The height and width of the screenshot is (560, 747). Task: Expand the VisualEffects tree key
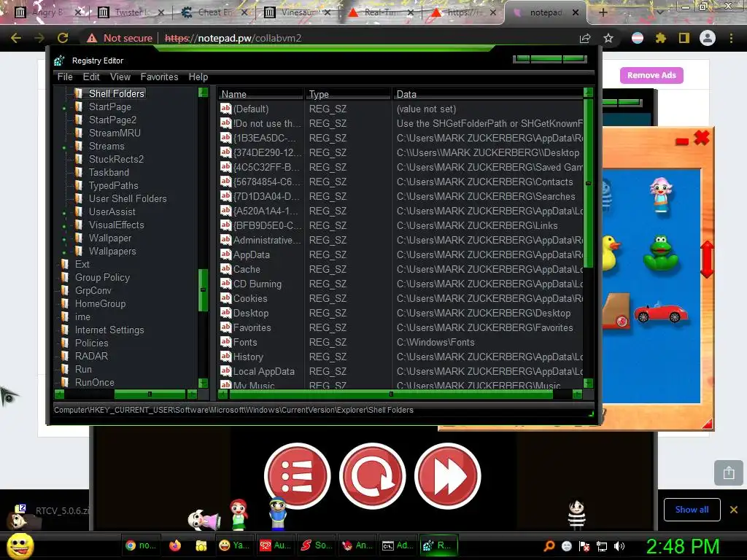coord(64,227)
